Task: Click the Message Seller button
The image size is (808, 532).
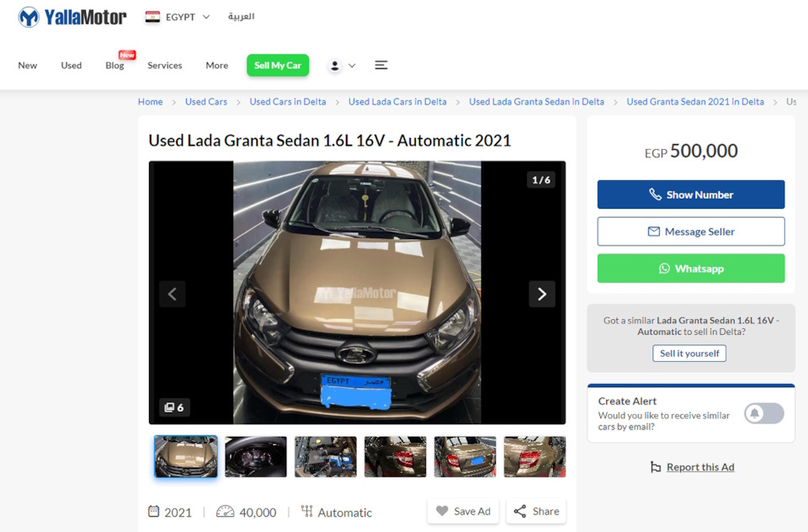Action: pyautogui.click(x=691, y=231)
